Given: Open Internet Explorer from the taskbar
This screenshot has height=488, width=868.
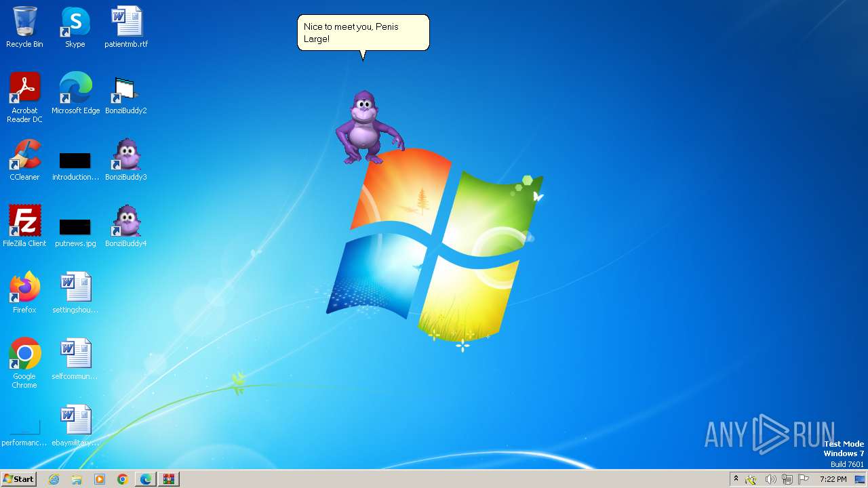Looking at the screenshot, I should click(54, 479).
